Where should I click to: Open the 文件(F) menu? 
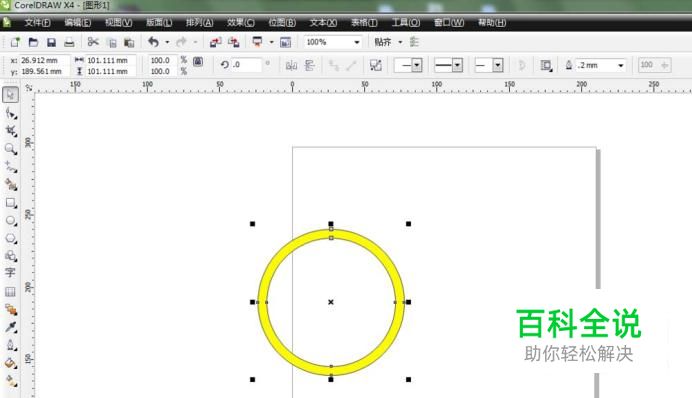37,23
